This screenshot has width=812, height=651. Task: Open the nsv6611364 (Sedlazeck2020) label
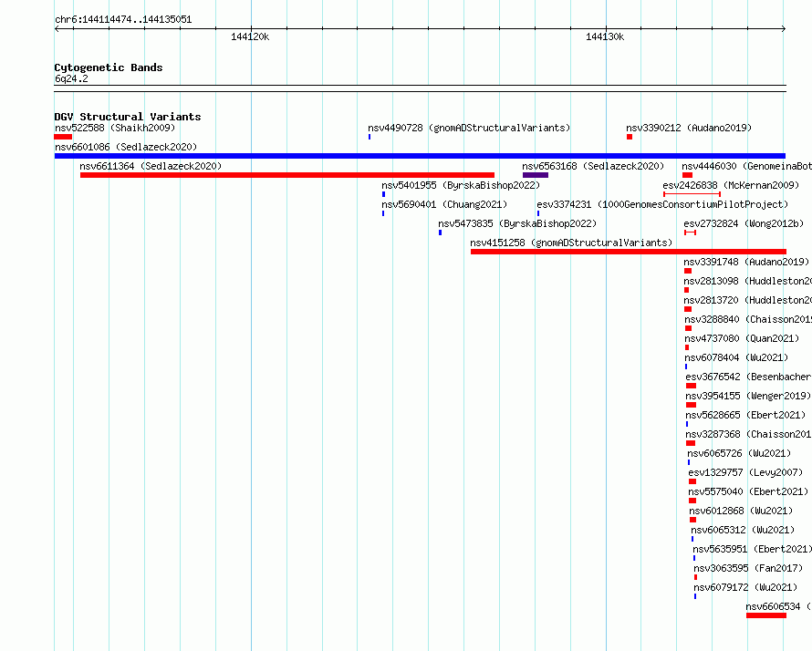tap(151, 166)
